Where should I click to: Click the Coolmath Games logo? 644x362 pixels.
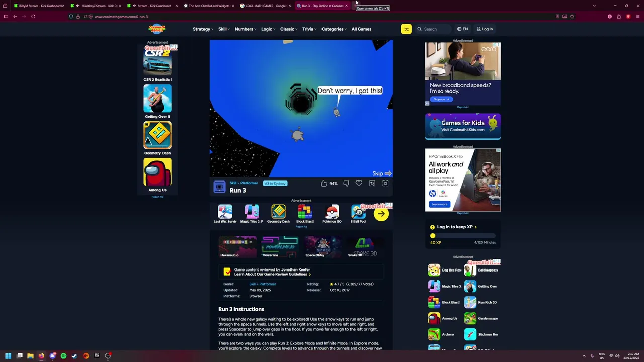(156, 29)
